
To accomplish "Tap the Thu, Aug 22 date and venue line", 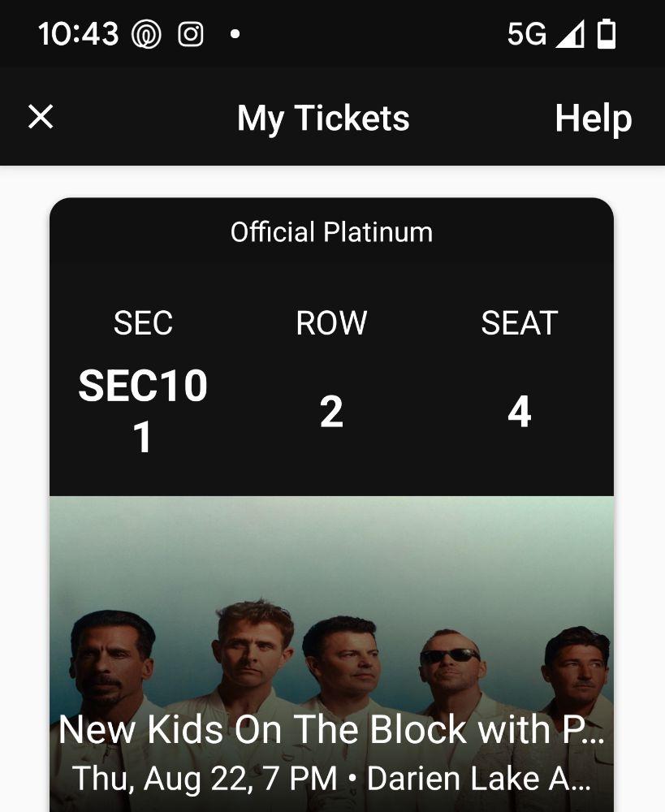I will point(331,779).
